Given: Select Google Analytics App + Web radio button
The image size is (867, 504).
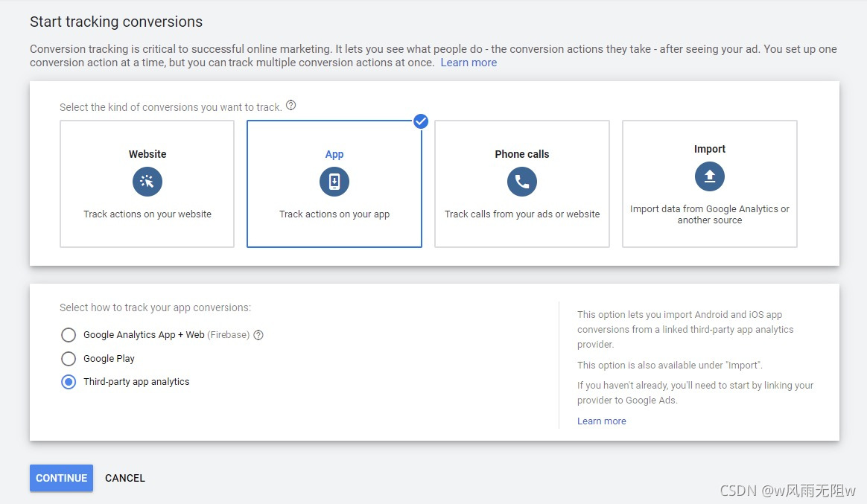Looking at the screenshot, I should [x=69, y=335].
